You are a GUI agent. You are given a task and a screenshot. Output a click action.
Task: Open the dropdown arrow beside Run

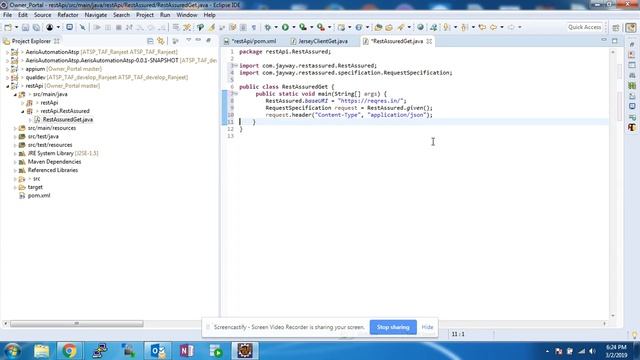pos(293,27)
